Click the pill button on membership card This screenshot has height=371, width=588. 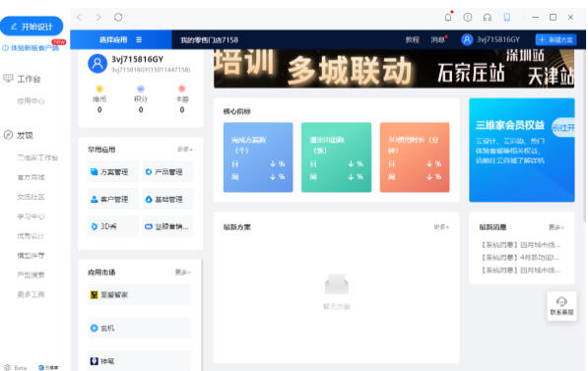(x=563, y=128)
